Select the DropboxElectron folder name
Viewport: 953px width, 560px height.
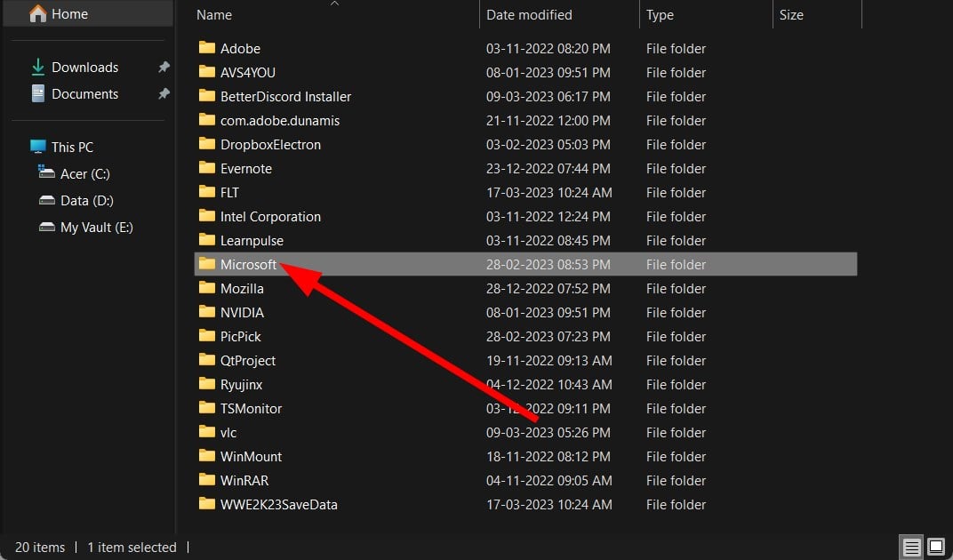pos(270,145)
